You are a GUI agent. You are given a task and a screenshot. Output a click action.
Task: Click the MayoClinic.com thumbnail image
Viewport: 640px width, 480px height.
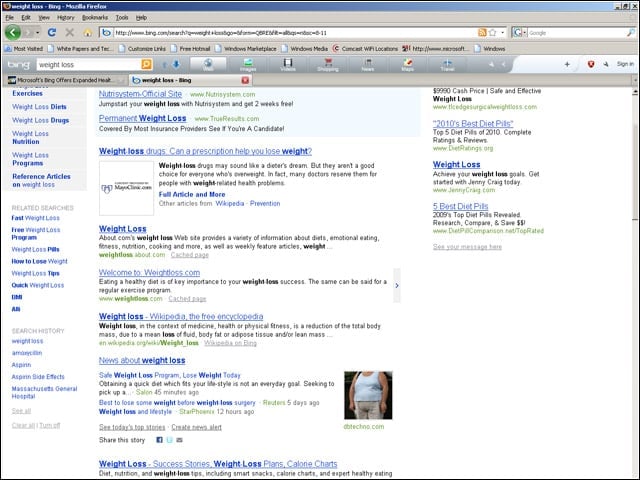[127, 188]
